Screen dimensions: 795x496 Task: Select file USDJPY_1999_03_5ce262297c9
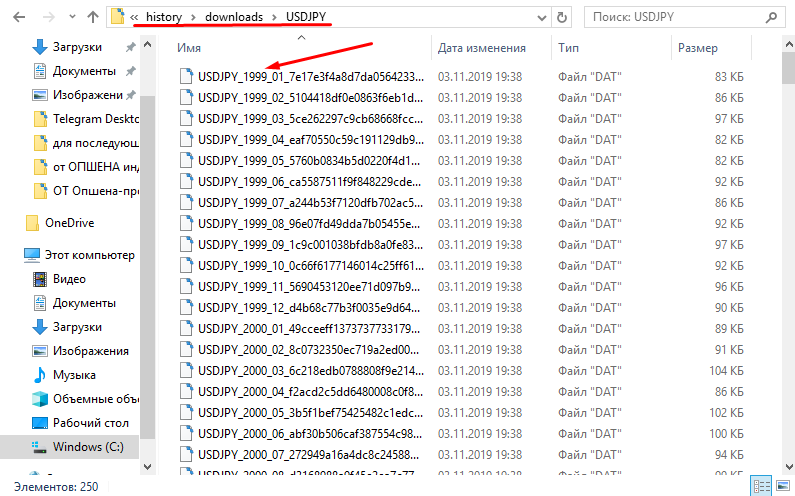point(310,119)
